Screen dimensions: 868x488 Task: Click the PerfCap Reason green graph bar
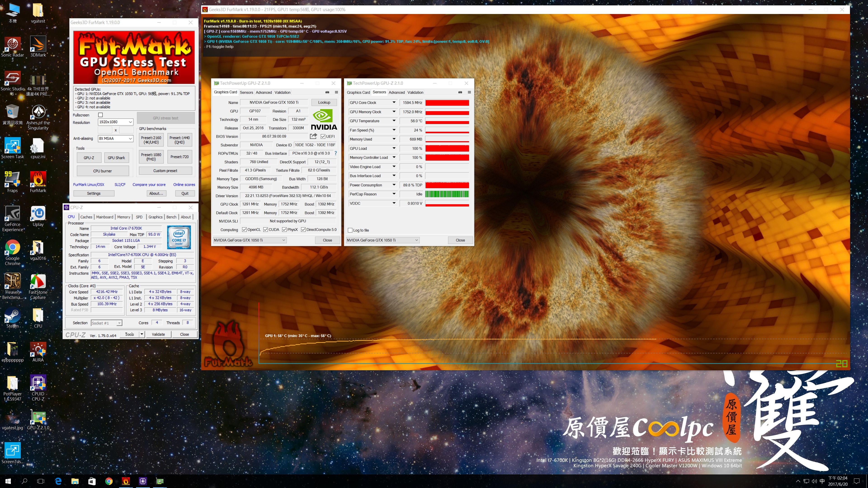pyautogui.click(x=447, y=194)
